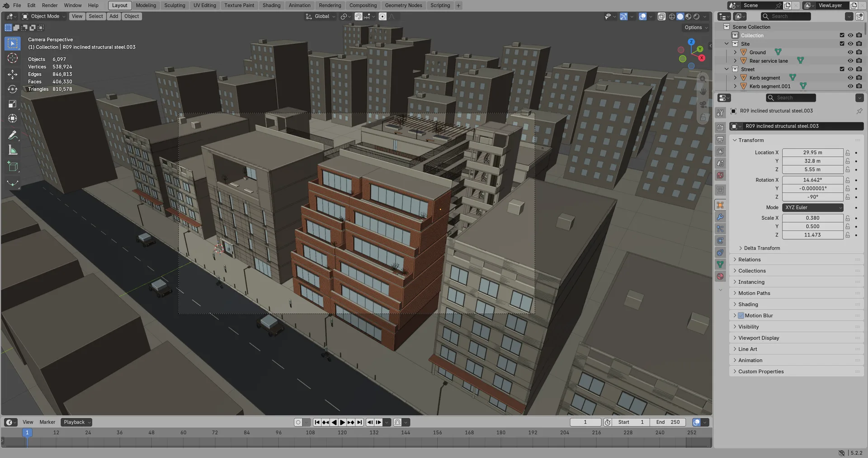
Task: Enable the Motion Blur checkbox
Action: click(x=741, y=316)
